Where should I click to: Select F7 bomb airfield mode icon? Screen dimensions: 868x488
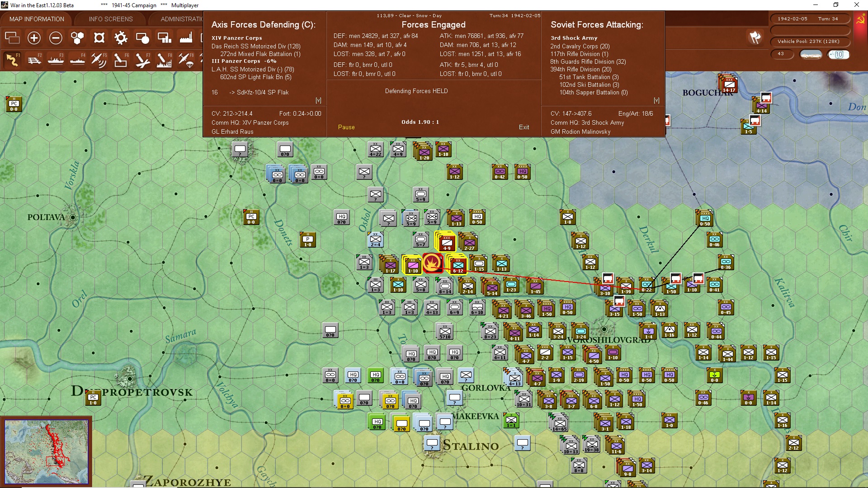(142, 60)
